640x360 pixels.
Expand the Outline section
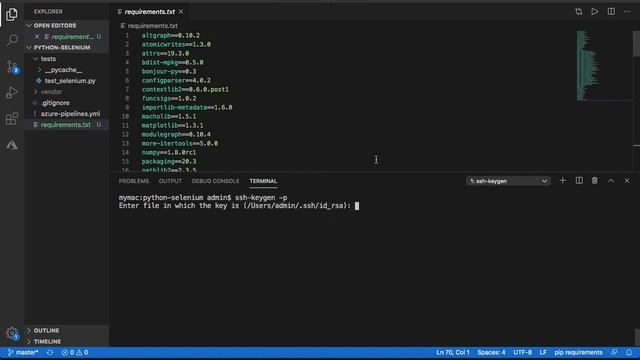(67, 330)
